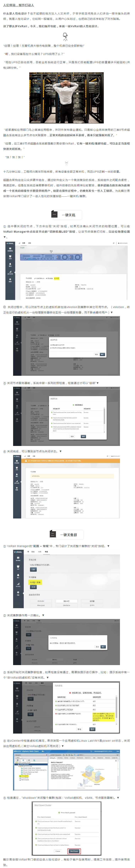Select the 常规 tab in the cluster settings screenshot
Viewport: 135px width, 868px height.
(x=46, y=552)
